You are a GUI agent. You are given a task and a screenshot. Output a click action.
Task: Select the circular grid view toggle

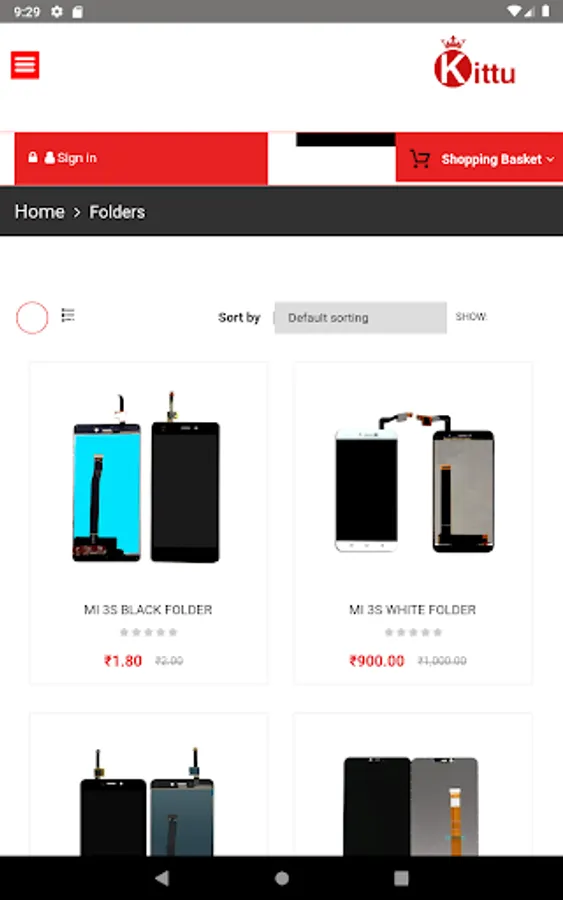pyautogui.click(x=32, y=317)
